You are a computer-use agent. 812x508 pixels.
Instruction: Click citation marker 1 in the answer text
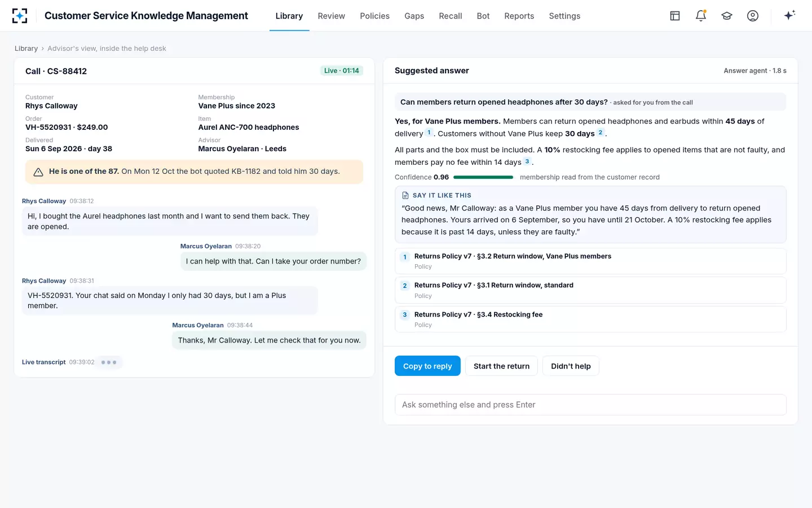429,133
